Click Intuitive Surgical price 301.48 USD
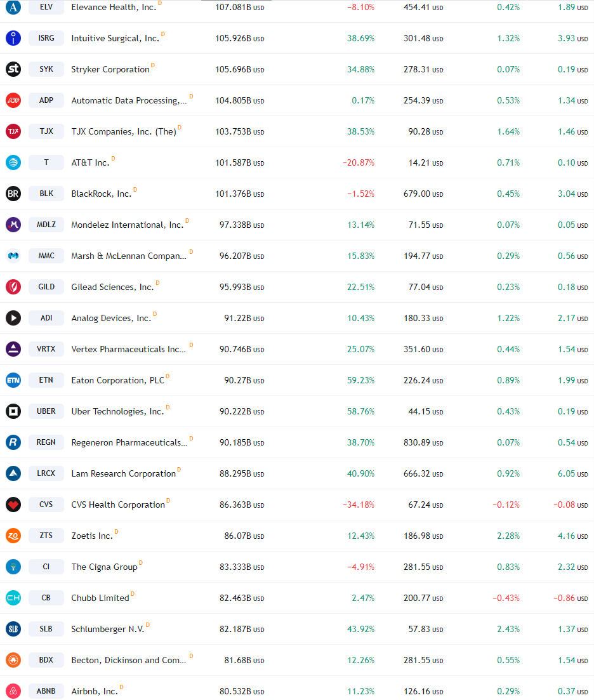Viewport: 594px width, 700px height. [x=423, y=38]
